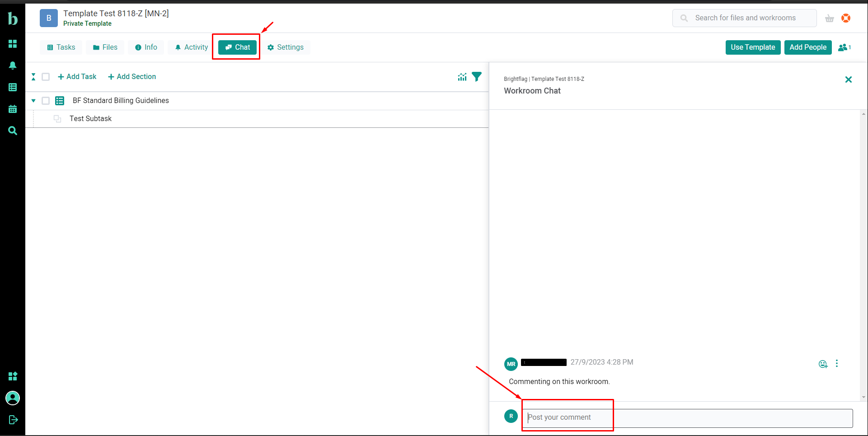Screen dimensions: 868x436
Task: Open the sidebar search magnifier icon
Action: (x=13, y=131)
